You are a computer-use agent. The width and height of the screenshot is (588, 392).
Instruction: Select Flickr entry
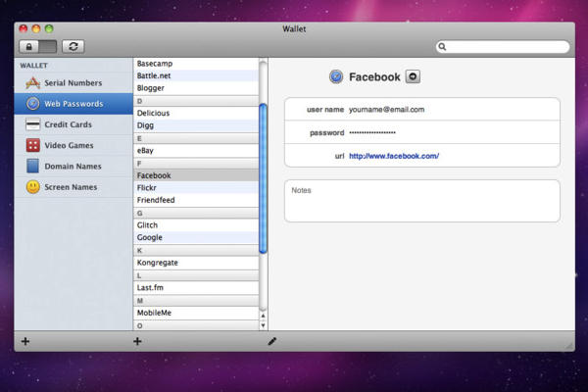[x=196, y=187]
